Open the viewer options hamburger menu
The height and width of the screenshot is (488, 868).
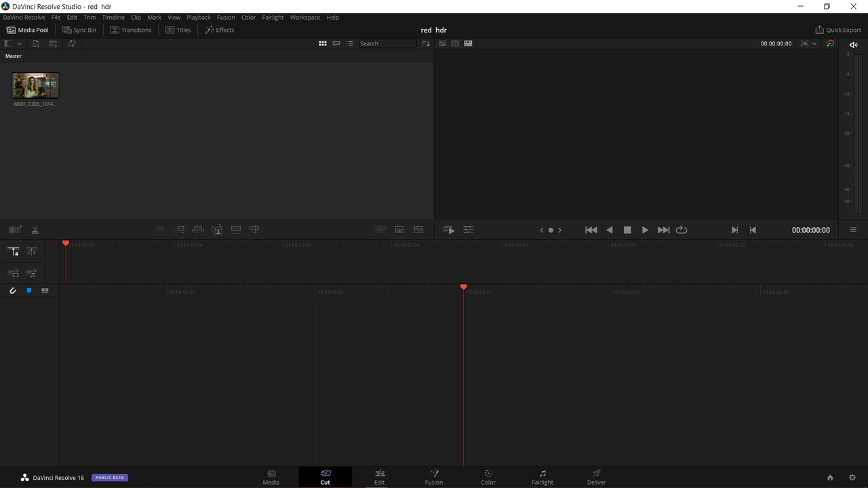point(853,230)
